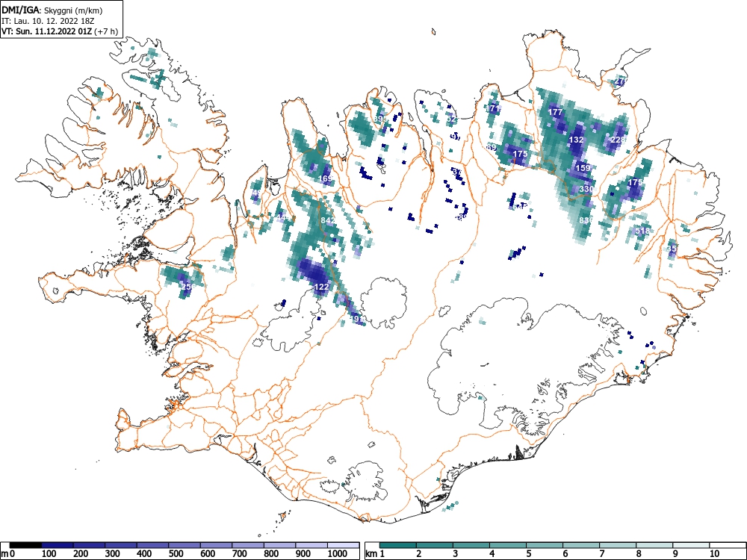The image size is (747, 560).
Task: Click the 'VT: Sun. 11.12.2022 01Z' line
Action: click(46, 31)
